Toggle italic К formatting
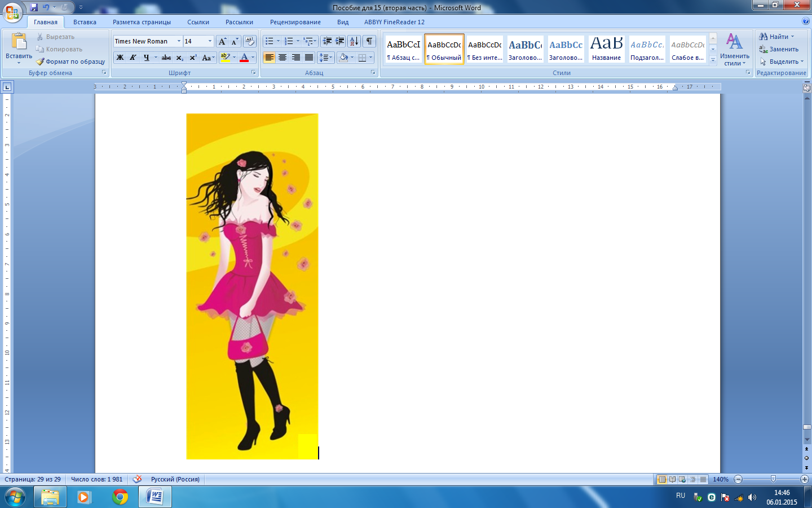Screen dimensions: 812x508 click(x=133, y=58)
